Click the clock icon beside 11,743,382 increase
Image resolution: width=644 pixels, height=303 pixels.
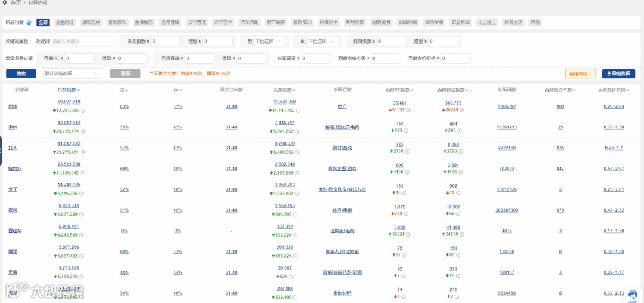coord(298,111)
